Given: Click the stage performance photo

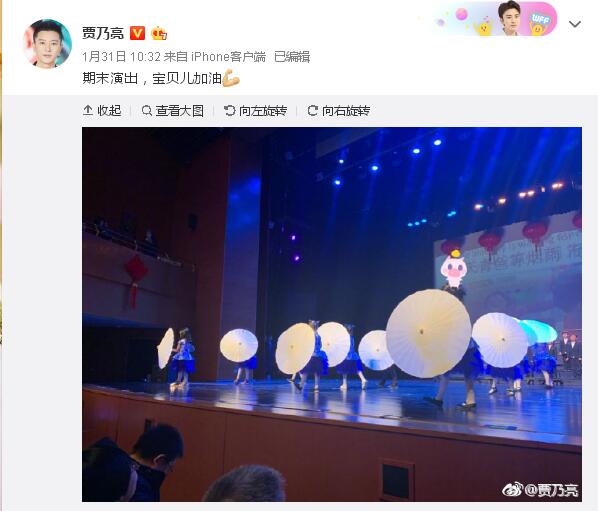Looking at the screenshot, I should (x=332, y=314).
